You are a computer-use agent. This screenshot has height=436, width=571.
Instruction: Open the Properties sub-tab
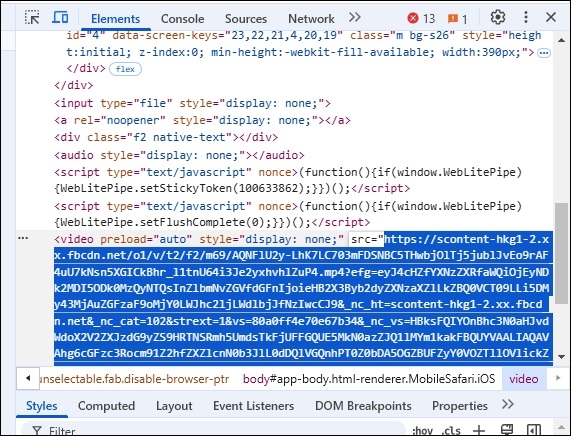click(460, 406)
